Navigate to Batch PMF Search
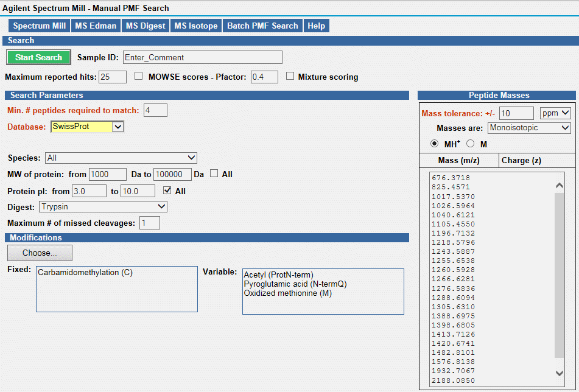Screen dimensions: 579x392 (262, 26)
